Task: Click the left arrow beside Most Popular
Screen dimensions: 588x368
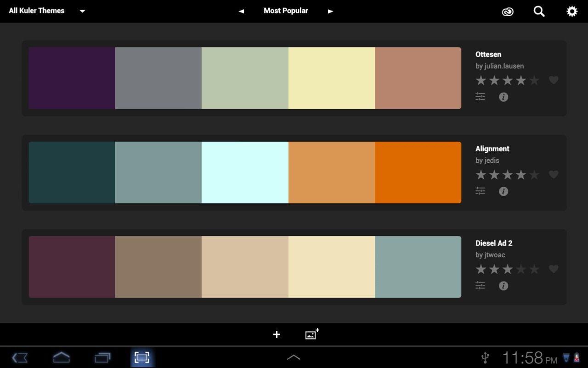Action: (x=241, y=11)
